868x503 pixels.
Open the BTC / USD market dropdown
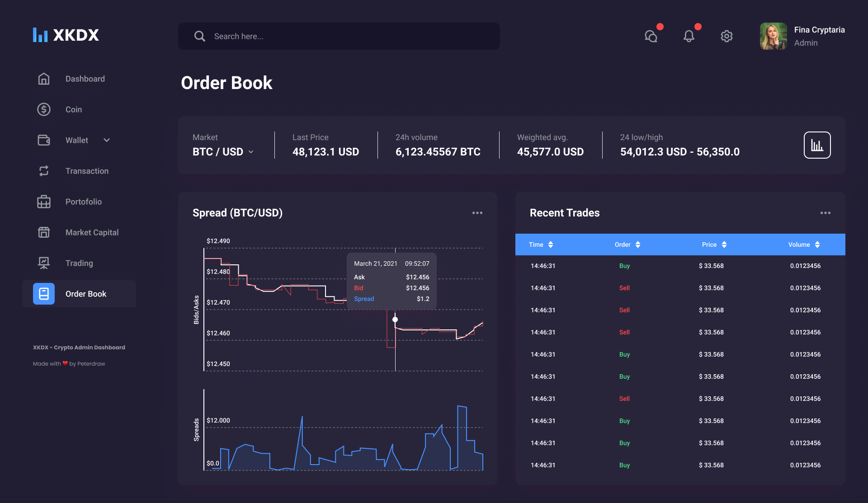pos(251,152)
